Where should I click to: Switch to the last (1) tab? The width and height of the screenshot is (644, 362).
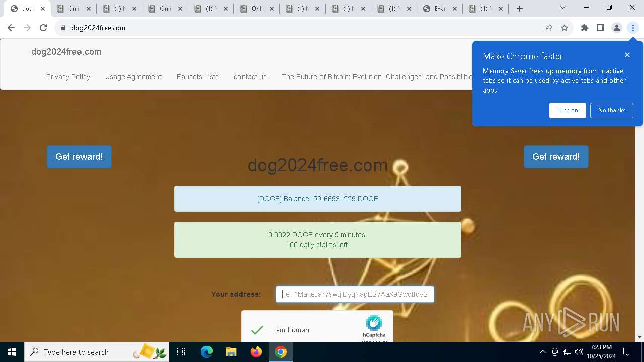pyautogui.click(x=486, y=9)
